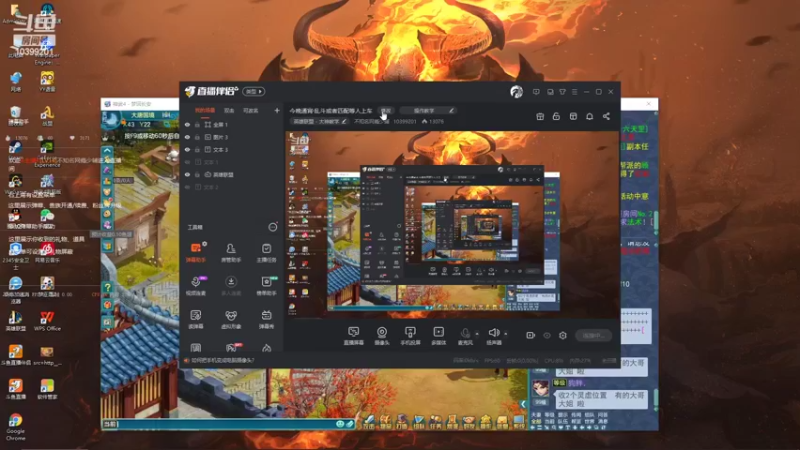Image resolution: width=800 pixels, height=450 pixels.
Task: Add 手机投屏 phone casting source
Action: [410, 336]
